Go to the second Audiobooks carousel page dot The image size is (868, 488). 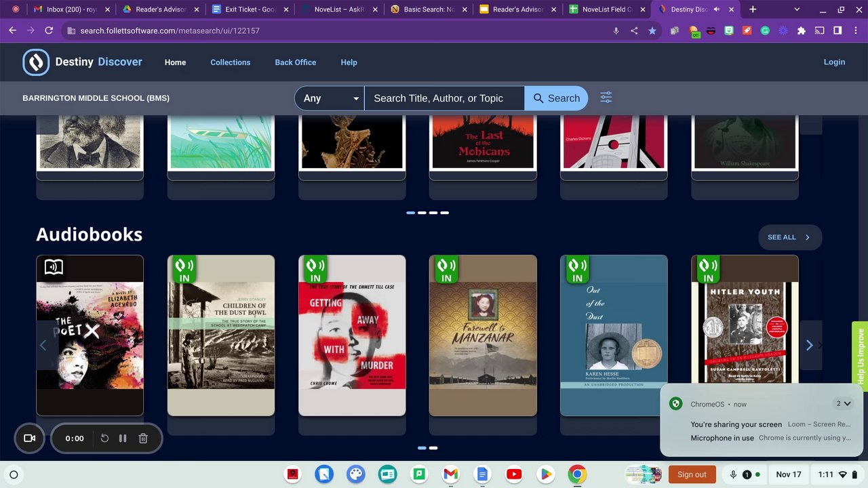[x=433, y=448]
